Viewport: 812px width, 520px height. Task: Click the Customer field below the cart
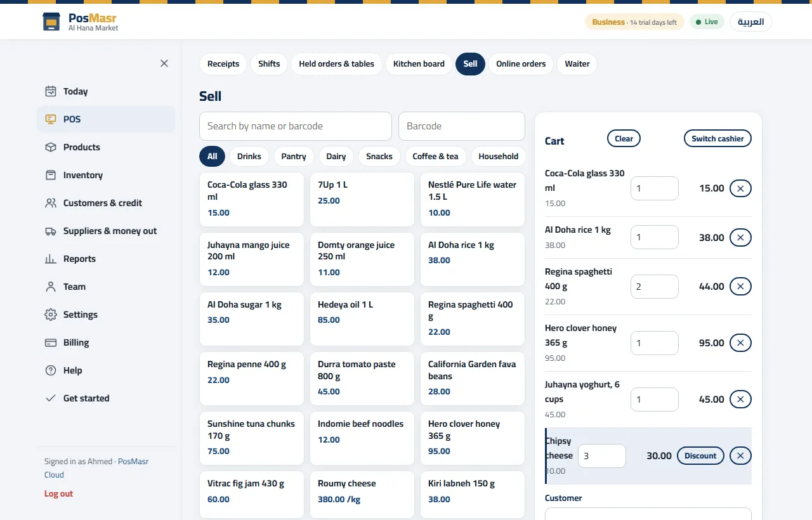(648, 514)
